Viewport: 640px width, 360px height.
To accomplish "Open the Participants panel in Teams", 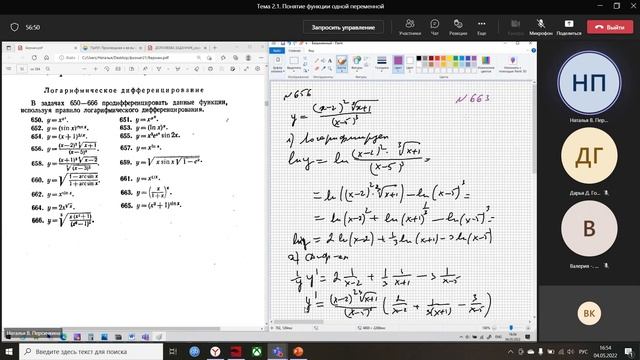I will pos(410,27).
